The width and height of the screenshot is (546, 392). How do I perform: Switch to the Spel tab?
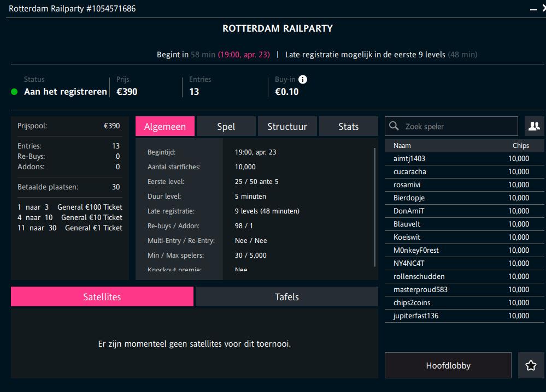click(226, 126)
